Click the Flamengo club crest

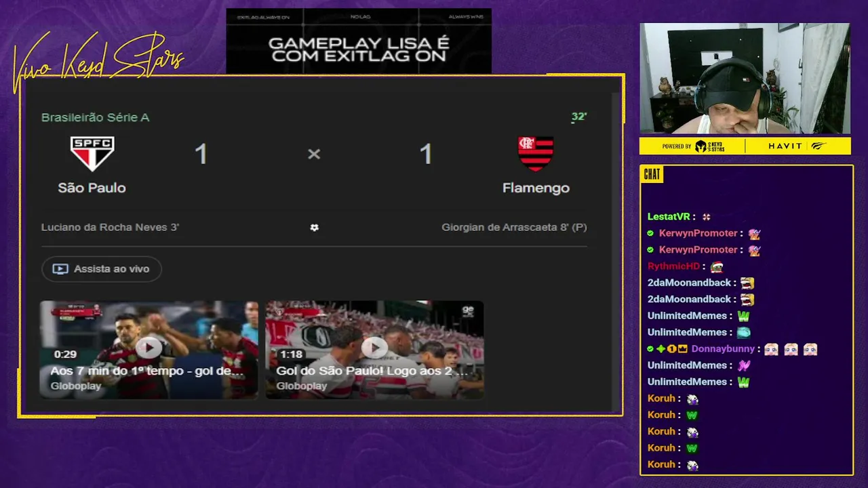point(536,154)
